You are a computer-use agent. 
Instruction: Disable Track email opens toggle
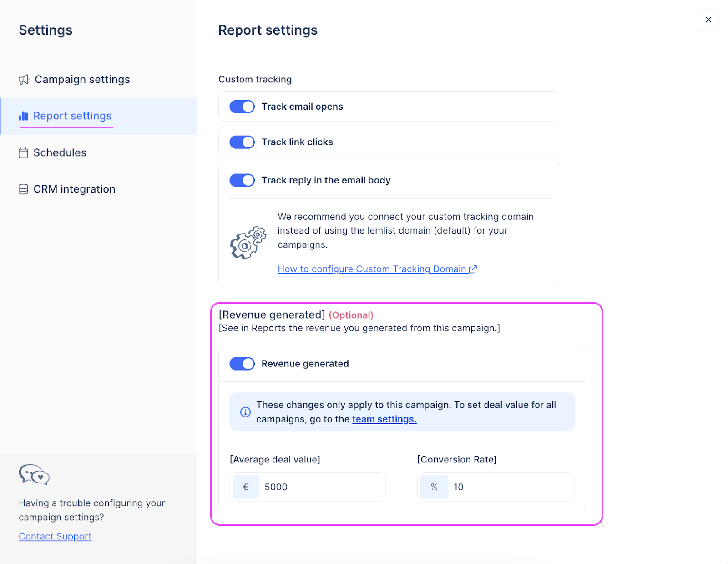[242, 107]
